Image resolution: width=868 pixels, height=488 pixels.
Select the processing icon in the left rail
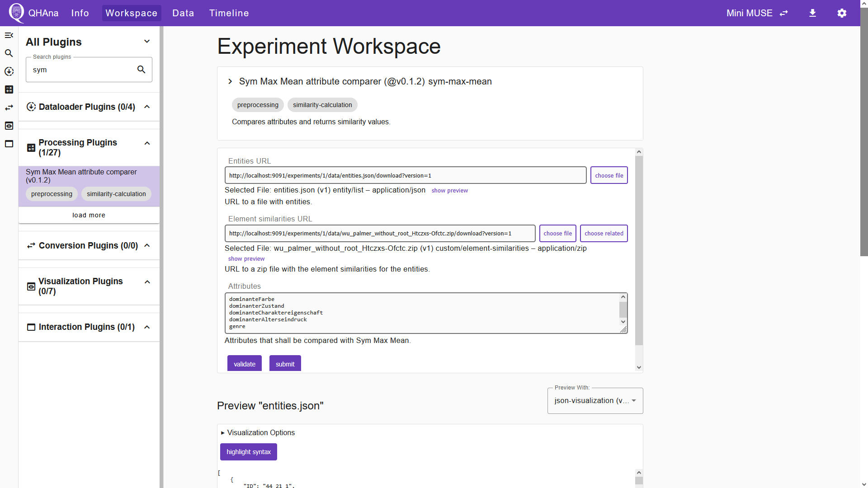click(9, 89)
